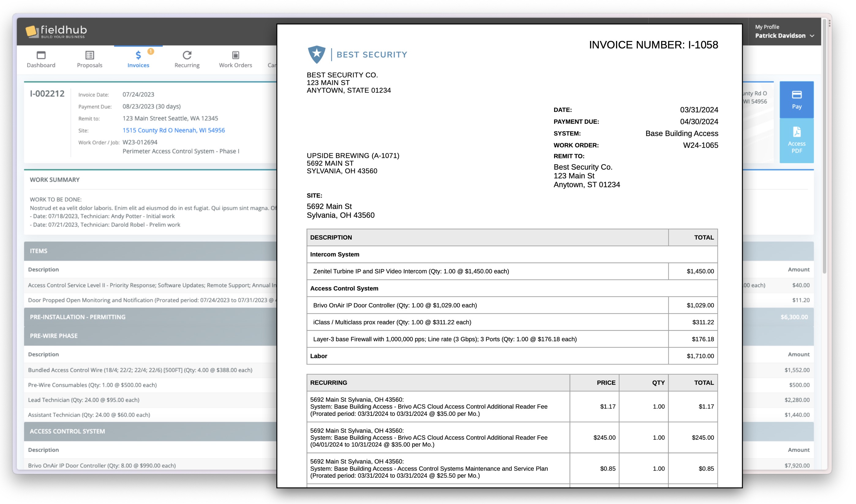Click the credit card Pay icon
Image resolution: width=856 pixels, height=504 pixels.
point(797,95)
